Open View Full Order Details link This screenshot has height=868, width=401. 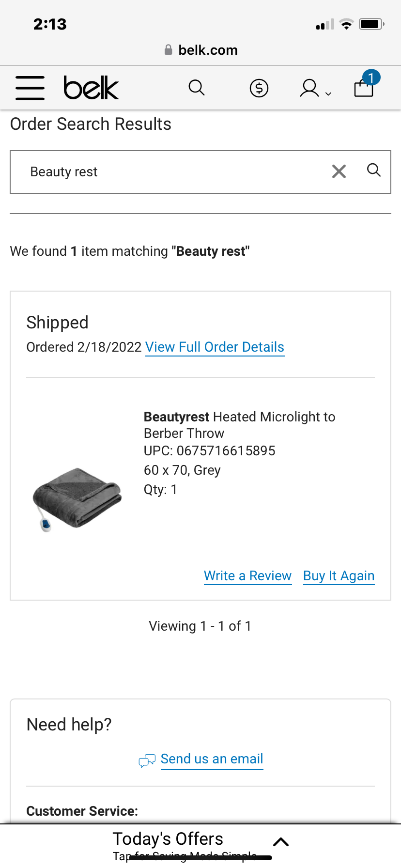coord(215,347)
